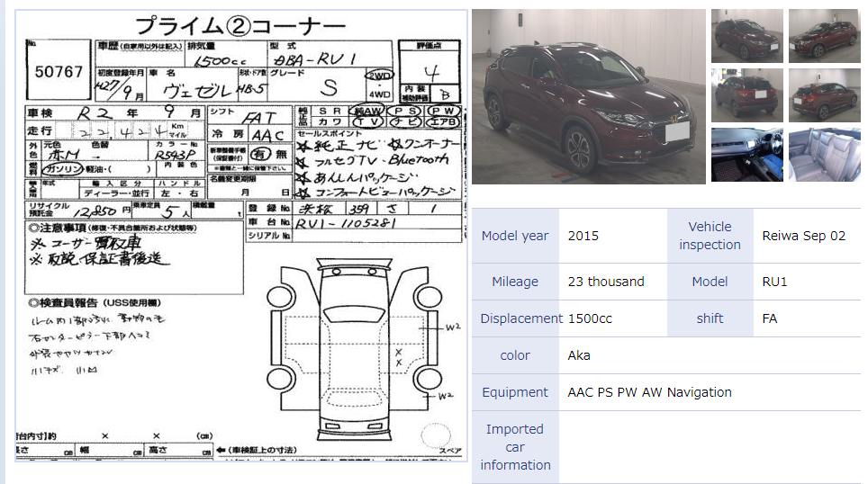Screen dimensions: 868x484
Task: Select the AAC PS PW AW Navigation text
Action: [649, 392]
